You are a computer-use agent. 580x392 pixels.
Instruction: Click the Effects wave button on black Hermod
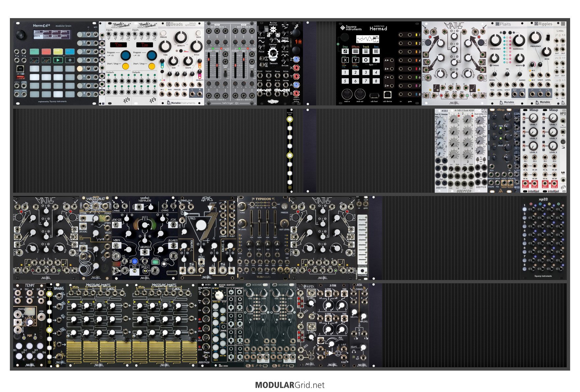click(355, 51)
